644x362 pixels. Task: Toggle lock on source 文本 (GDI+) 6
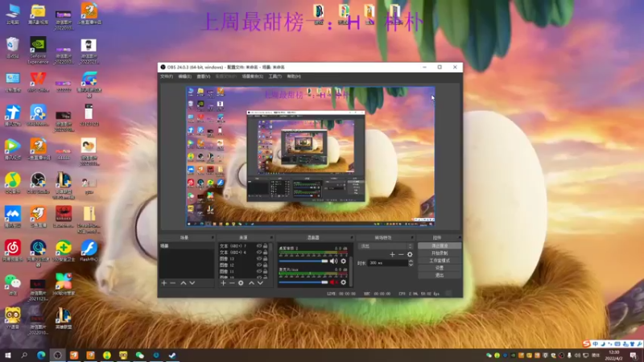point(266,253)
